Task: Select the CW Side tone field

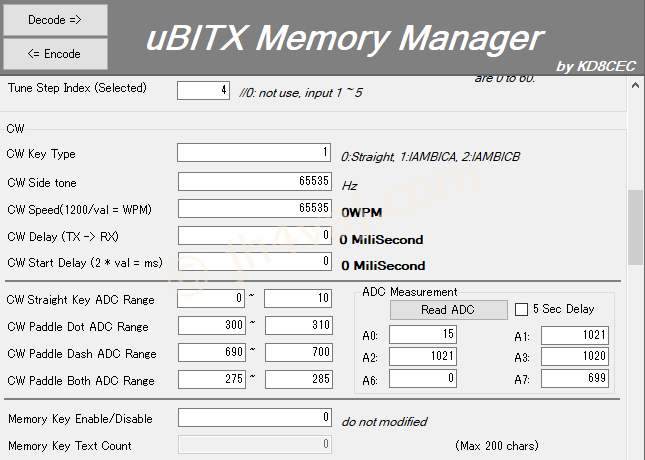Action: click(255, 181)
